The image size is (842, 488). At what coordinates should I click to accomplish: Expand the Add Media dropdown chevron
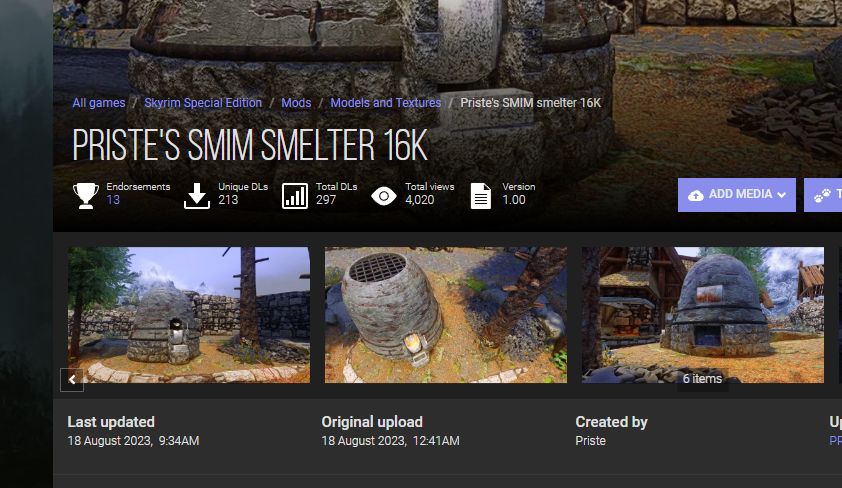click(x=782, y=195)
